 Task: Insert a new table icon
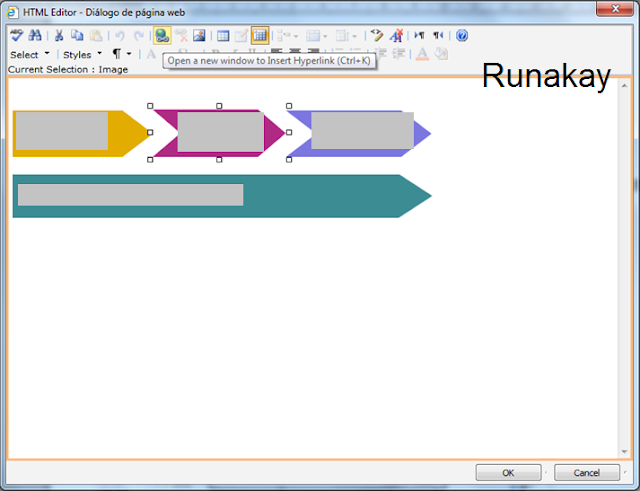(223, 36)
